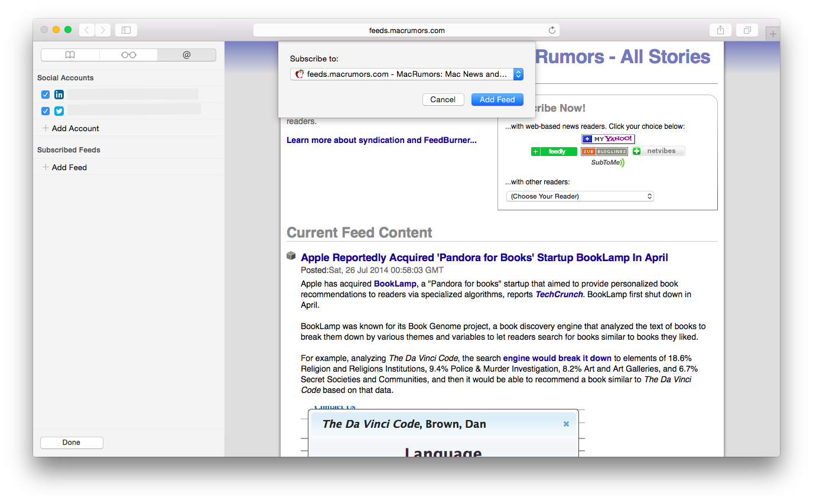Open the 'engine would break it down' link
The height and width of the screenshot is (504, 813).
tap(557, 358)
